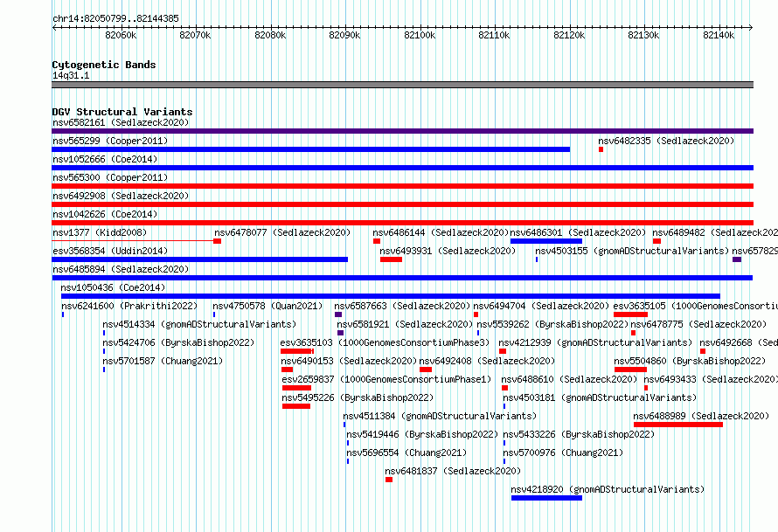Click the esv3635105 red bar
Viewport: 778px width, 532px height.
click(630, 314)
